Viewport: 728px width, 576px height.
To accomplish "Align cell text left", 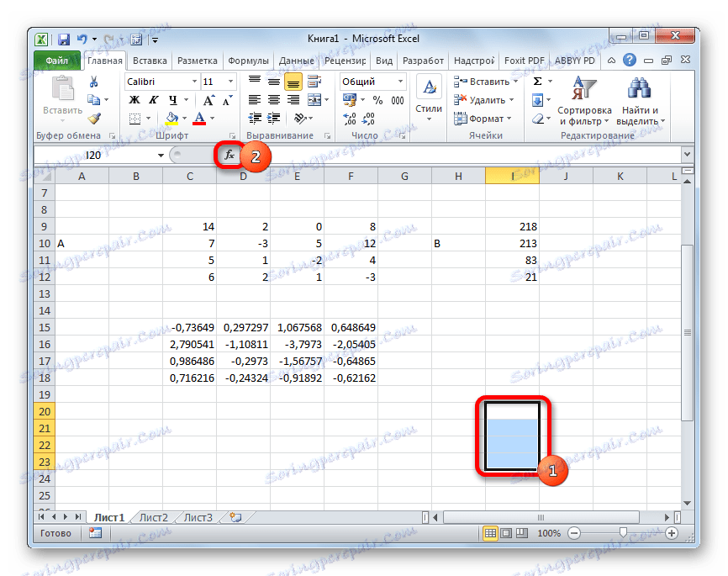I will click(x=255, y=100).
